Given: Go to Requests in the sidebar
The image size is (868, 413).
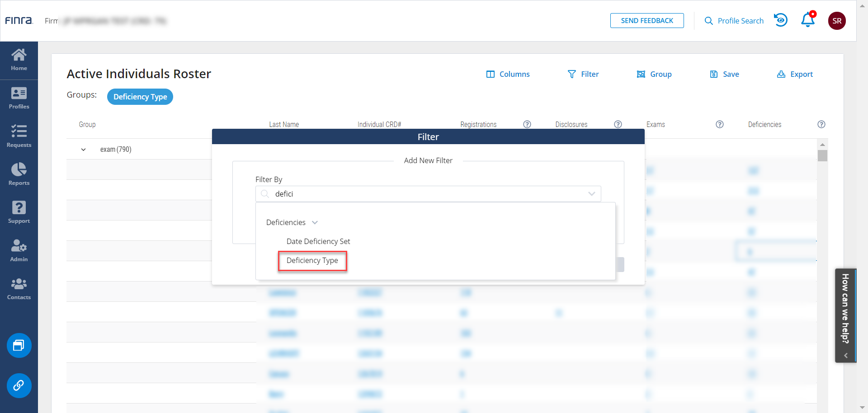Looking at the screenshot, I should pyautogui.click(x=19, y=136).
